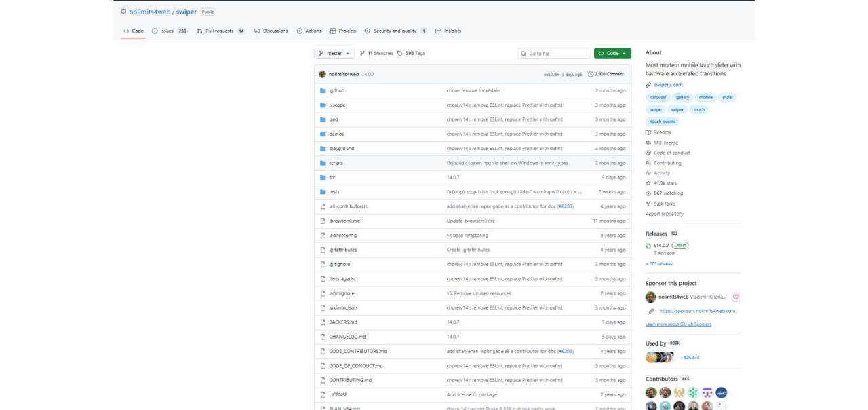Open the green Code dropdown button
Viewport: 868px width, 410px height.
612,53
